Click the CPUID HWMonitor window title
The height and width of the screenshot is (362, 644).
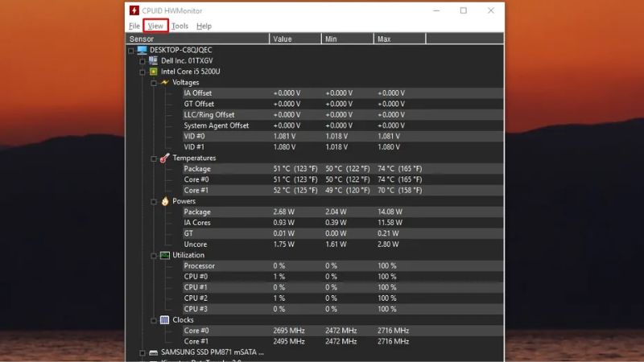coord(172,10)
